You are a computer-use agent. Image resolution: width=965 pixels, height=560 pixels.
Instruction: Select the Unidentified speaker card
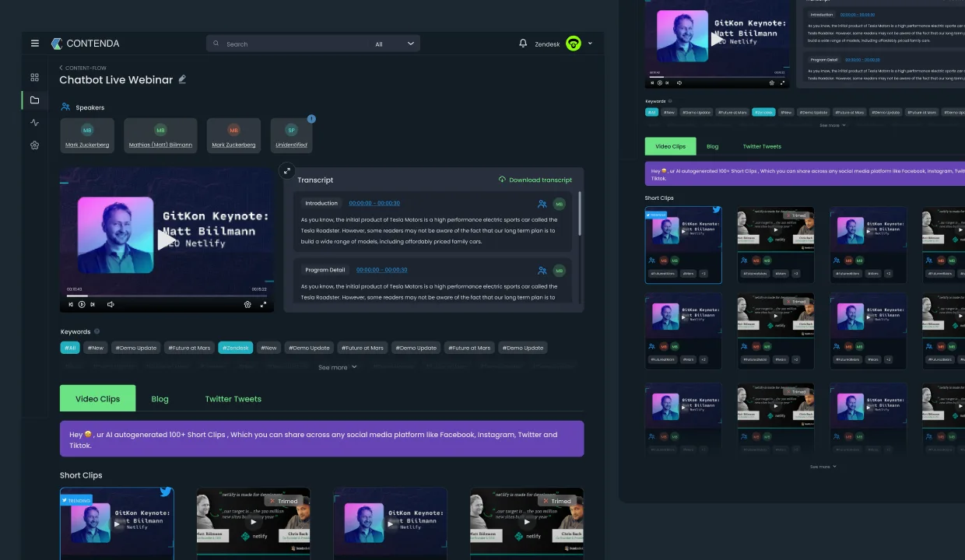pyautogui.click(x=291, y=135)
